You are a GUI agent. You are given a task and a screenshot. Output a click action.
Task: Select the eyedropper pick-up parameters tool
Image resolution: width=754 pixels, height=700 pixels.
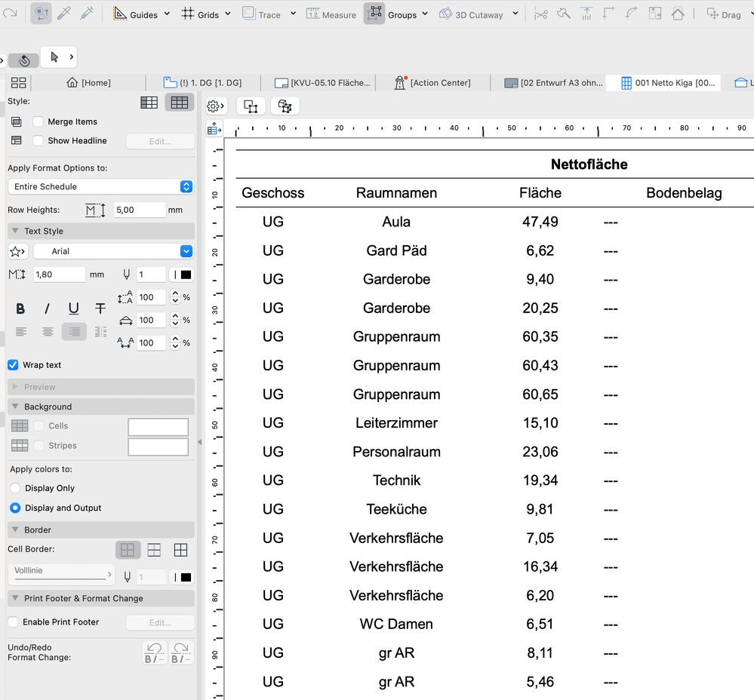(64, 14)
